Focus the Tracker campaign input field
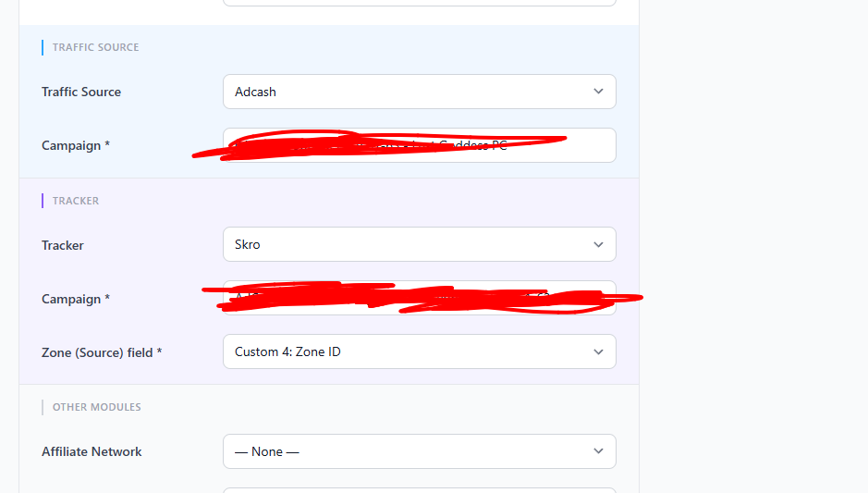This screenshot has height=493, width=868. (420, 298)
